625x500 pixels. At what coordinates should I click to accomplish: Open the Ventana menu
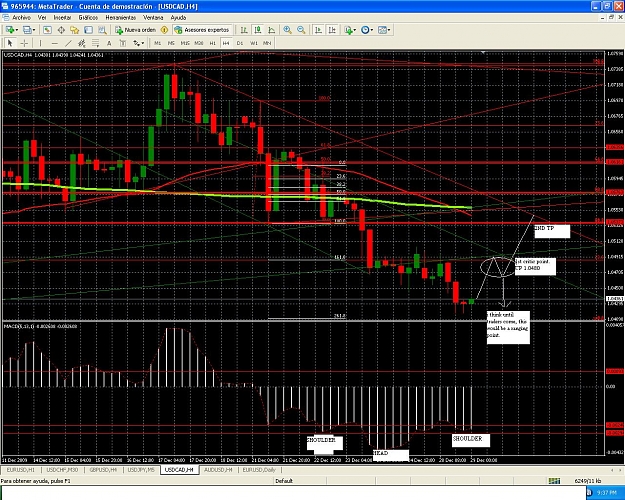[153, 18]
